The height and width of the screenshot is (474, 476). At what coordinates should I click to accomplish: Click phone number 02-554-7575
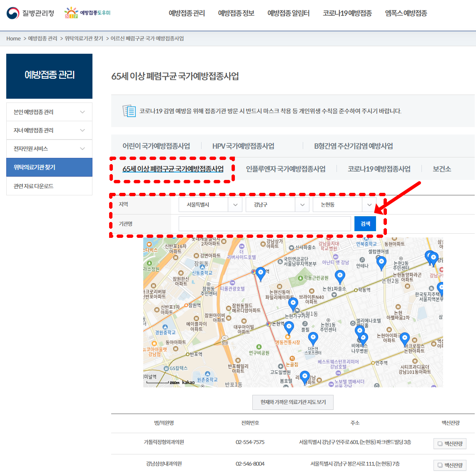[x=250, y=442]
